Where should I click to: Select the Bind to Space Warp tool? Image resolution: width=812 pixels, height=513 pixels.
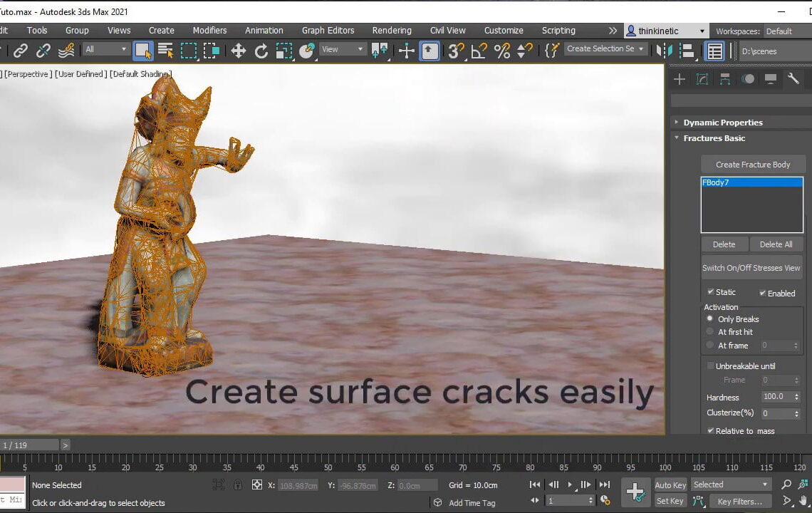66,50
